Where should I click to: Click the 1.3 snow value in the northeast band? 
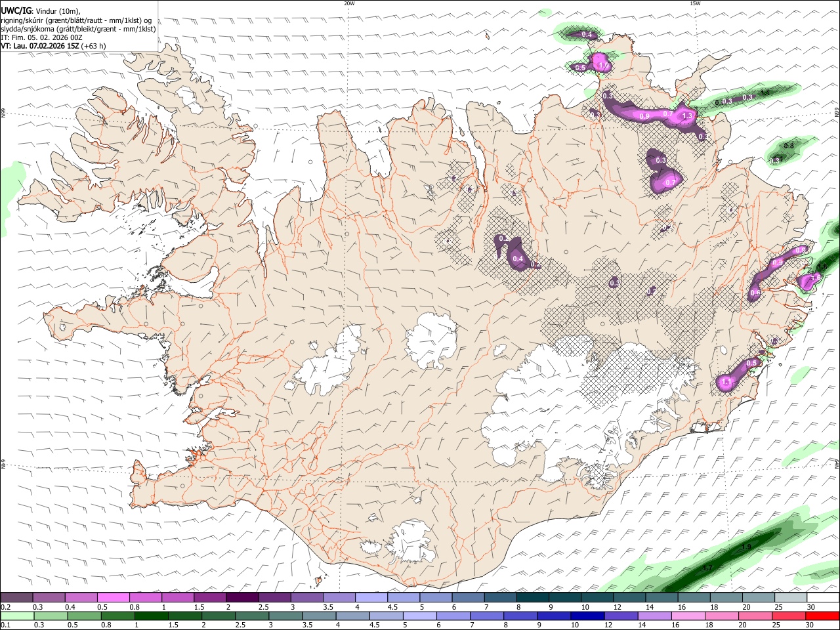688,115
